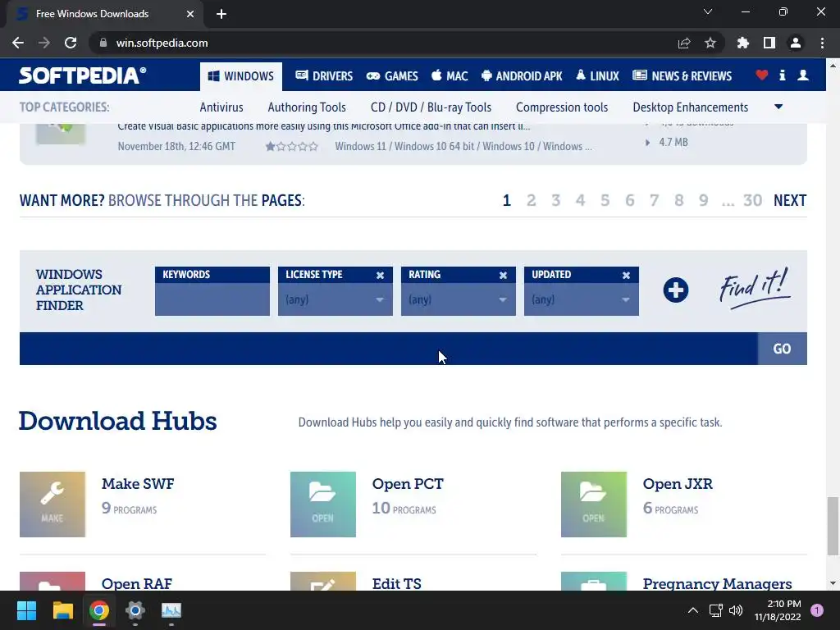Image resolution: width=840 pixels, height=630 pixels.
Task: Switch to Android APK section
Action: (x=522, y=76)
